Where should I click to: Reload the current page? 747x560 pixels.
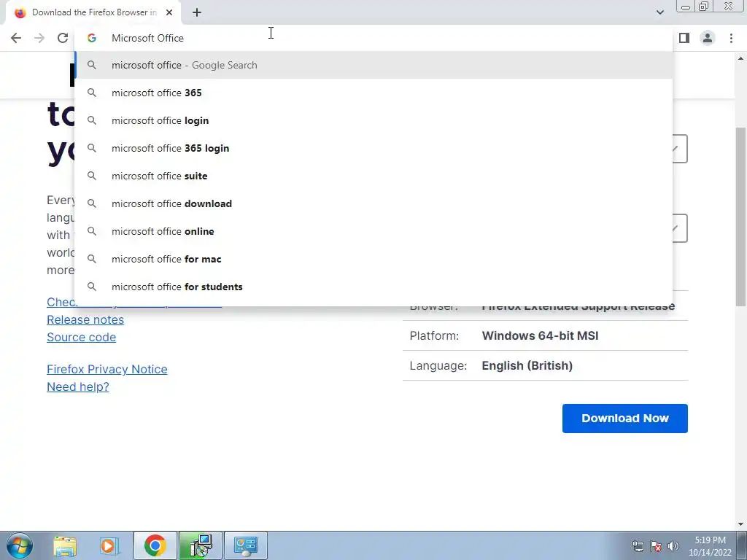point(63,38)
